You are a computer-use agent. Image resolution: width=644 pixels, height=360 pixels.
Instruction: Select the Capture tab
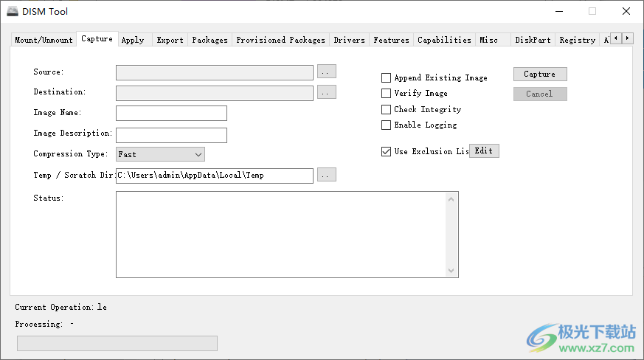click(x=97, y=38)
